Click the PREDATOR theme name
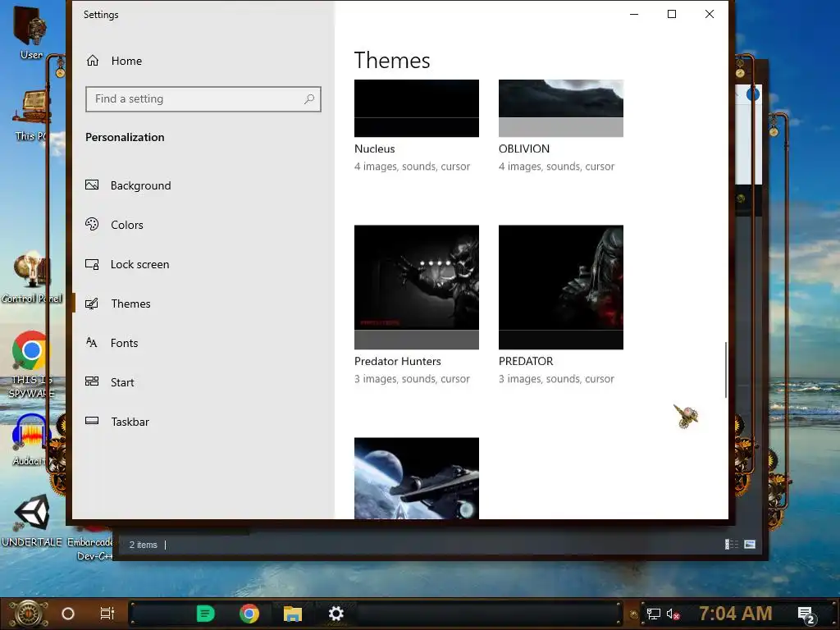This screenshot has height=630, width=840. coord(526,361)
